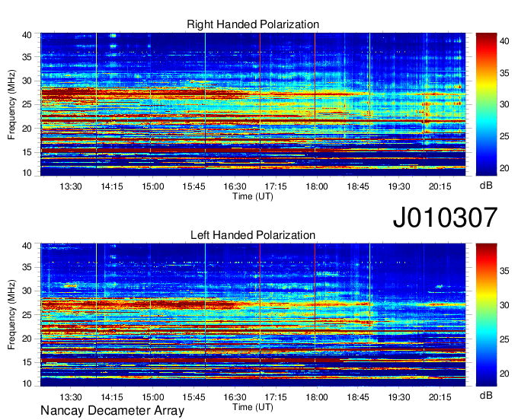Click the 30 MHz tick on lower plot
The width and height of the screenshot is (518, 420).
[x=27, y=291]
